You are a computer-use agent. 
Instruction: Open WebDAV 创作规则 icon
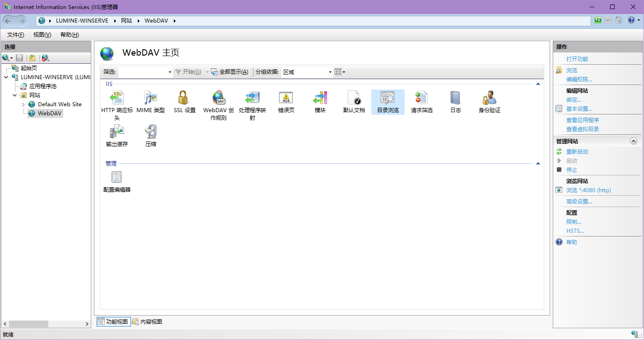[218, 98]
